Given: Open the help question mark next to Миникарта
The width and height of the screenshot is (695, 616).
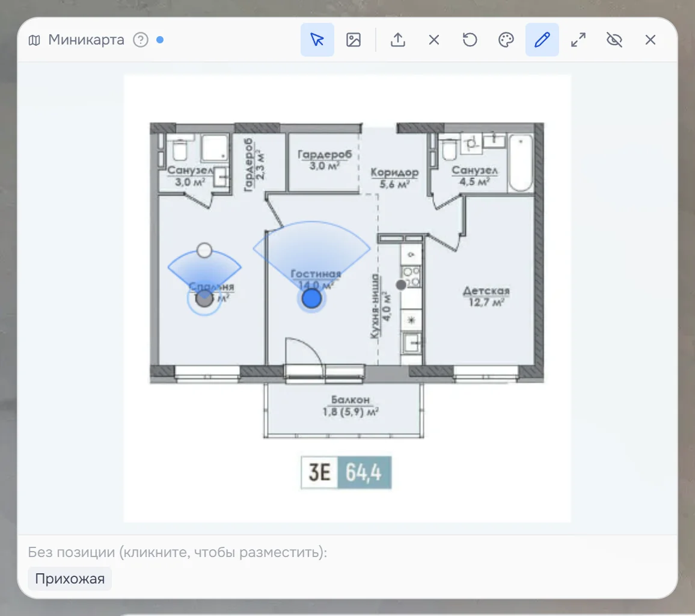Looking at the screenshot, I should click(141, 40).
